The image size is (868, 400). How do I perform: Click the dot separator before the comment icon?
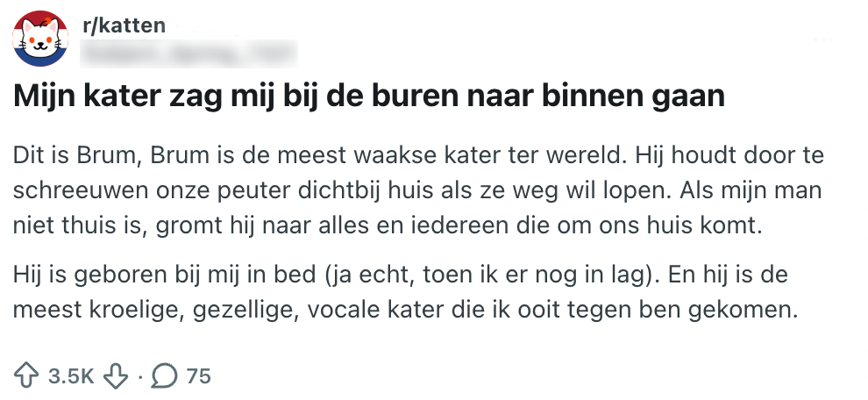click(x=139, y=376)
